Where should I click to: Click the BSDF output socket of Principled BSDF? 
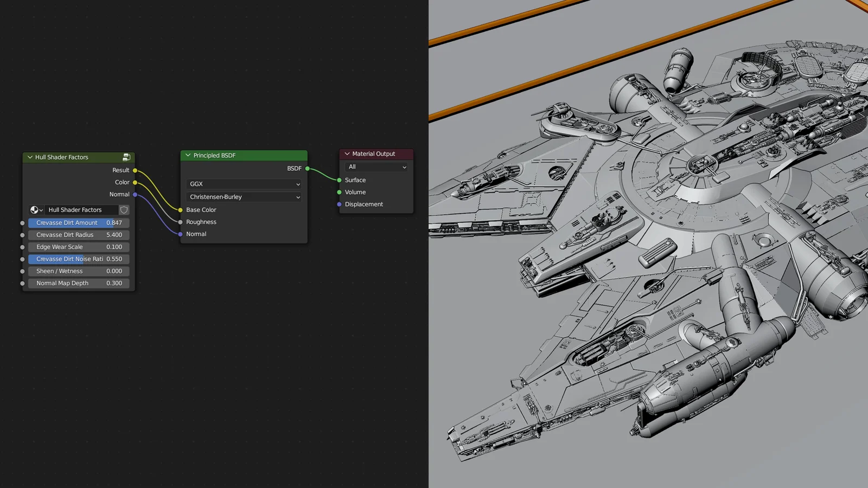[x=307, y=169]
